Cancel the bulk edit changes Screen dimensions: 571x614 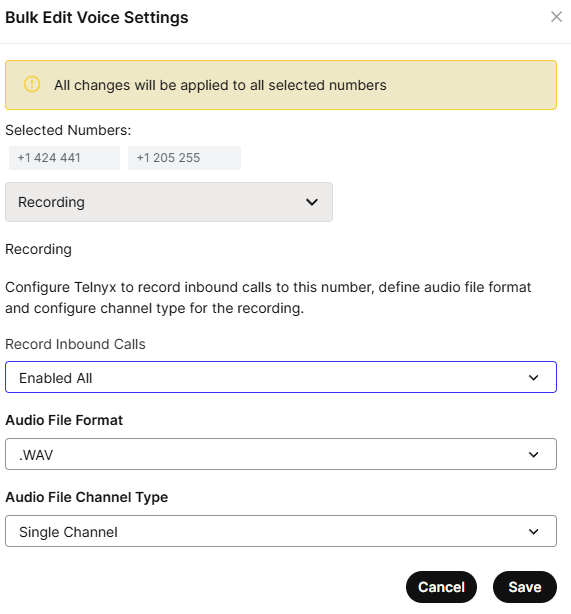coord(441,587)
